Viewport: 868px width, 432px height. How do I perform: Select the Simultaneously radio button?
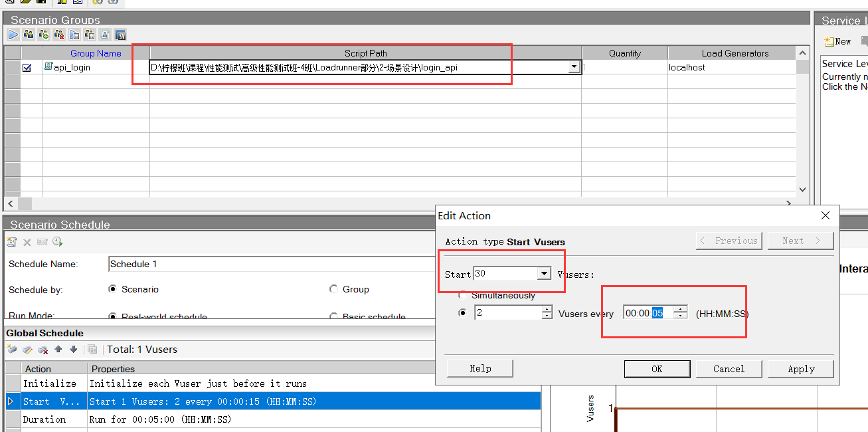462,295
